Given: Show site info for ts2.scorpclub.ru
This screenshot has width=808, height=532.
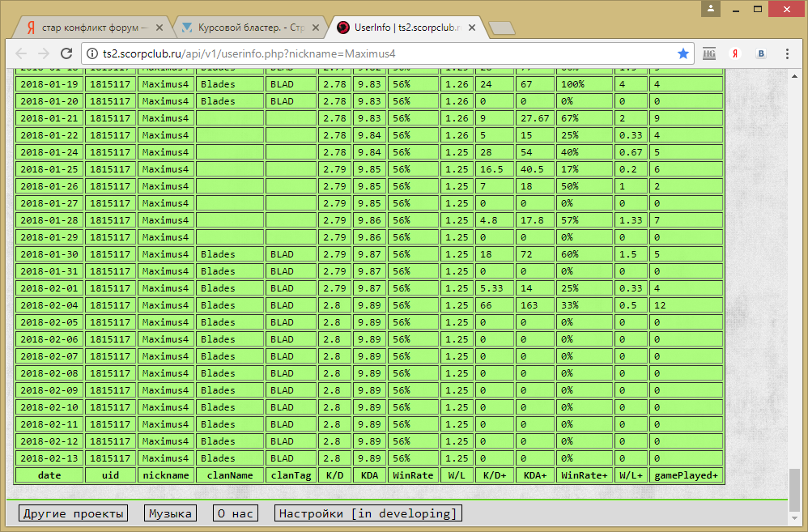Looking at the screenshot, I should [91, 53].
